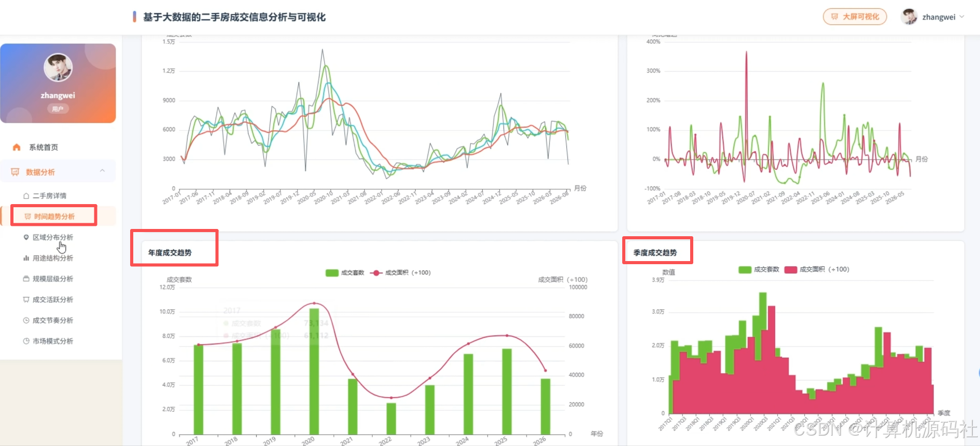
Task: Toggle 成交套数 legend in 年度成交趋势 chart
Action: 345,273
